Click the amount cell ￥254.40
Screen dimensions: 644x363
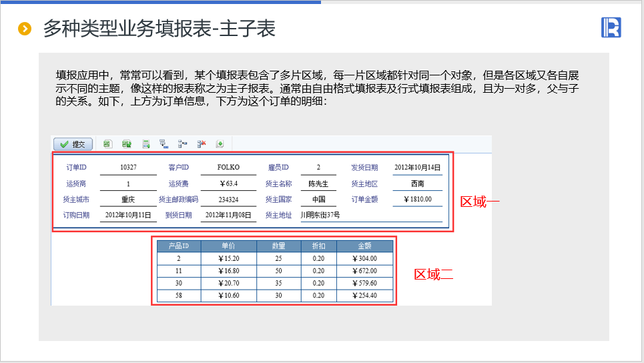click(x=365, y=296)
